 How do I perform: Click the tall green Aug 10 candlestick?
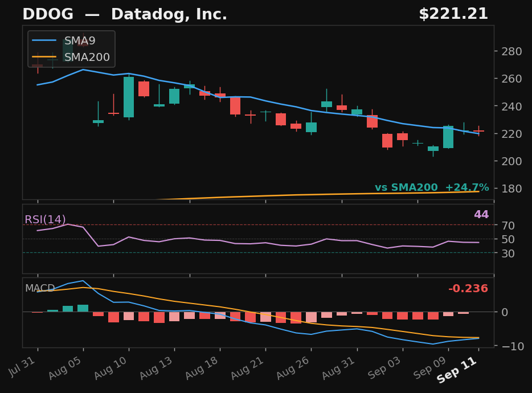[x=129, y=97]
